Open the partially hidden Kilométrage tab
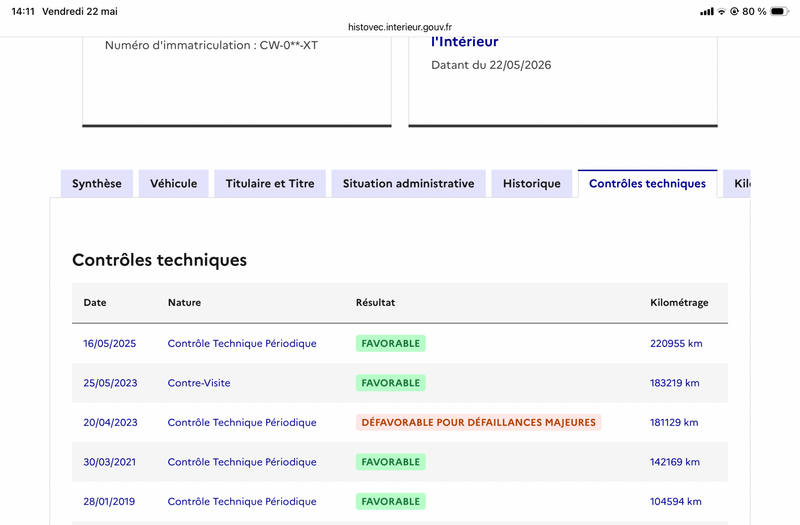Image resolution: width=800 pixels, height=525 pixels. (737, 184)
